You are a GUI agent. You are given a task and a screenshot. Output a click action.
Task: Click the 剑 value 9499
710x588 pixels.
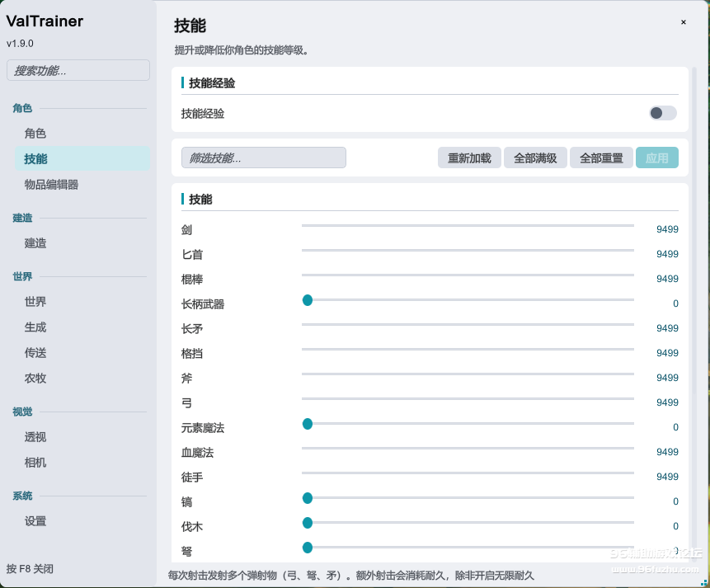pyautogui.click(x=667, y=229)
